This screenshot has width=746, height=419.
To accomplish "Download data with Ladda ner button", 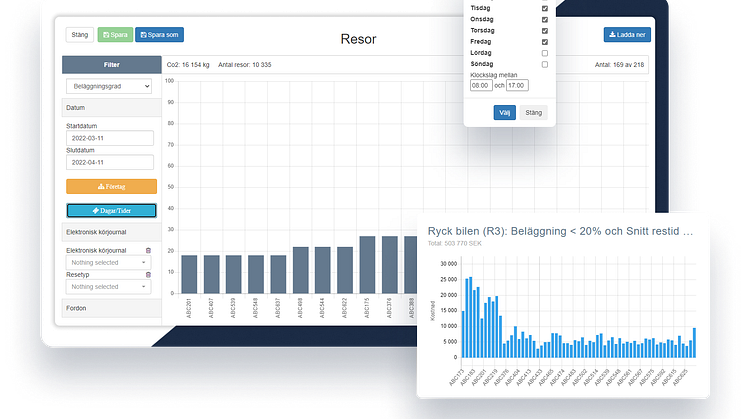I will point(627,35).
